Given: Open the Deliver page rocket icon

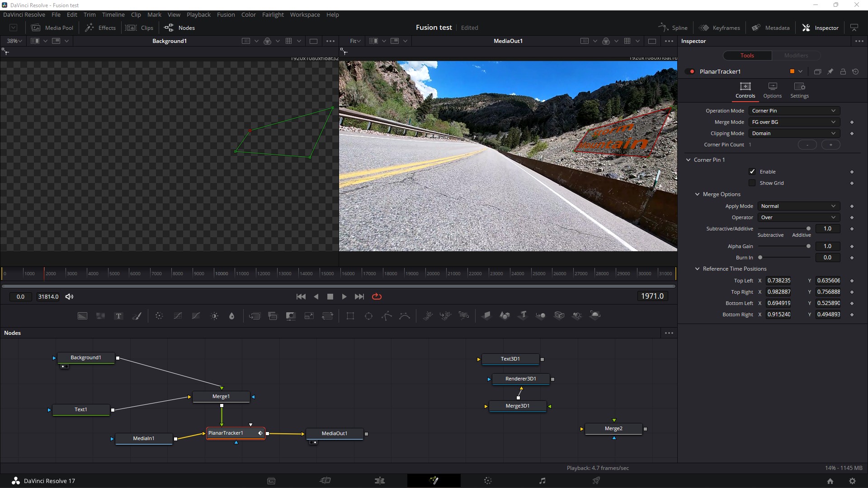Looking at the screenshot, I should pyautogui.click(x=596, y=480).
